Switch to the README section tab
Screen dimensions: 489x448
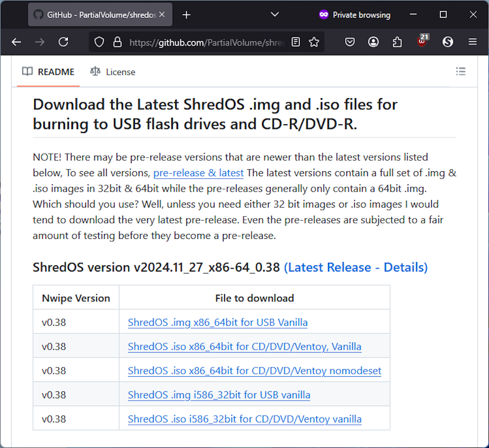tap(48, 72)
